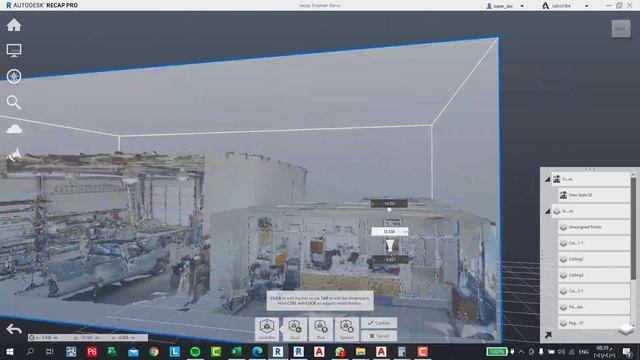Open Windows taskbar search
The height and width of the screenshot is (360, 640).
click(30, 351)
